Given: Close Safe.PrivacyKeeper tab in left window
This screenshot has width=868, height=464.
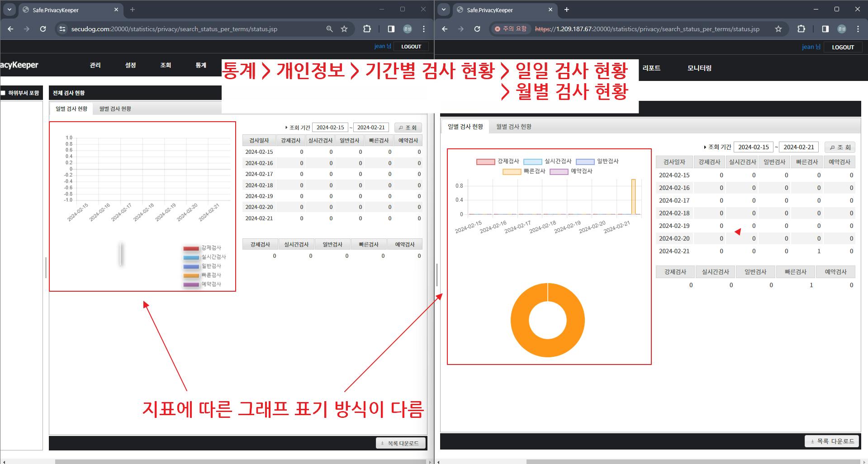Looking at the screenshot, I should pyautogui.click(x=116, y=9).
